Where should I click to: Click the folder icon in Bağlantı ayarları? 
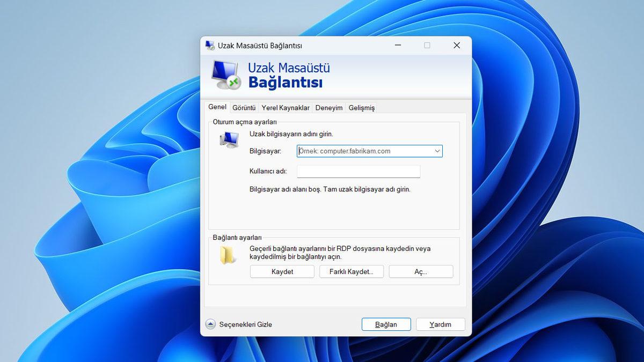[x=228, y=255]
